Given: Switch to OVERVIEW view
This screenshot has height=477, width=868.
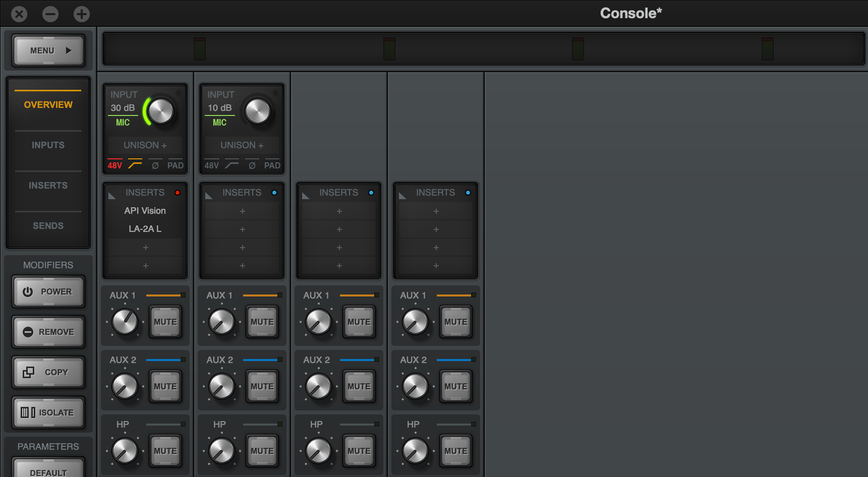Looking at the screenshot, I should 48,104.
